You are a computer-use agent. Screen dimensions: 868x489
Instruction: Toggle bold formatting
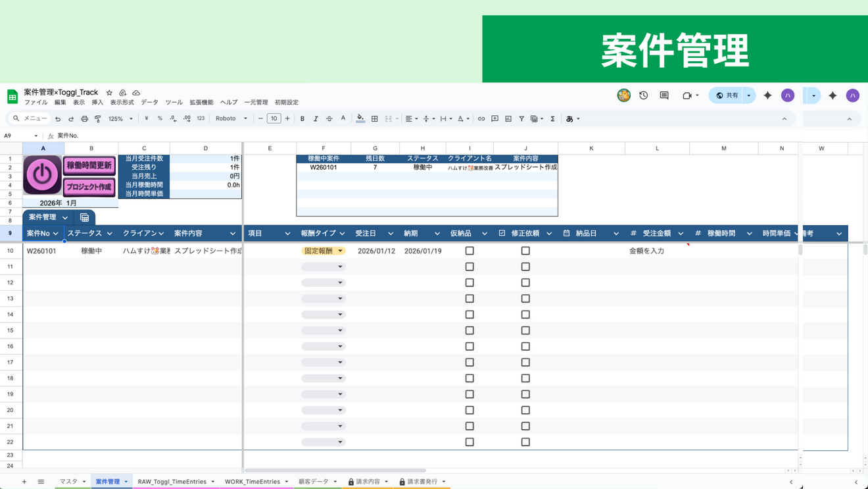pos(302,119)
